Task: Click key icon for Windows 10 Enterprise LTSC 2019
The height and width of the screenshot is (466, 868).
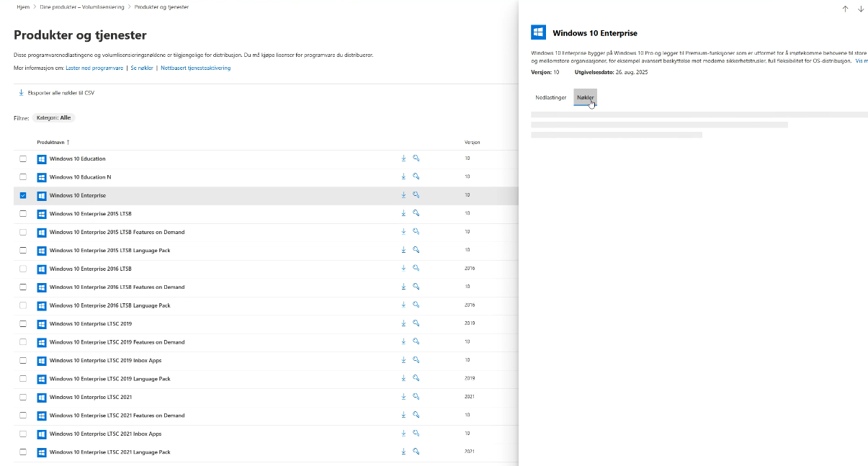Action: point(416,323)
